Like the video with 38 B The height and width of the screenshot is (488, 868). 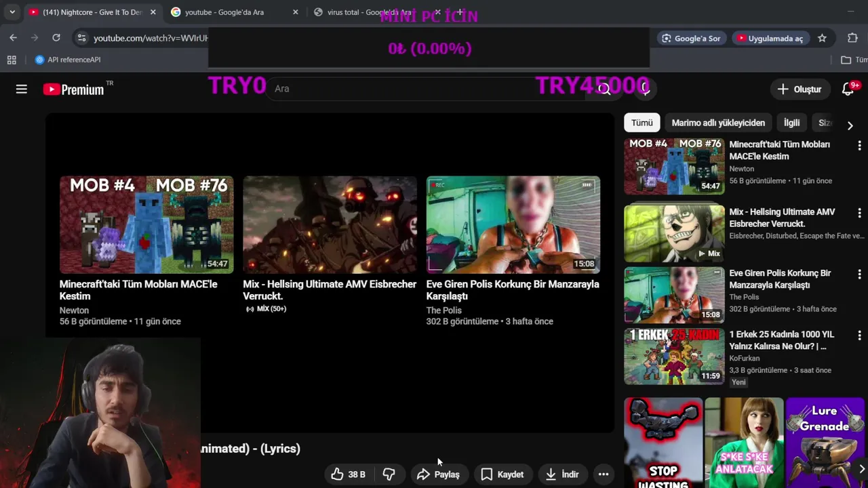(x=348, y=474)
